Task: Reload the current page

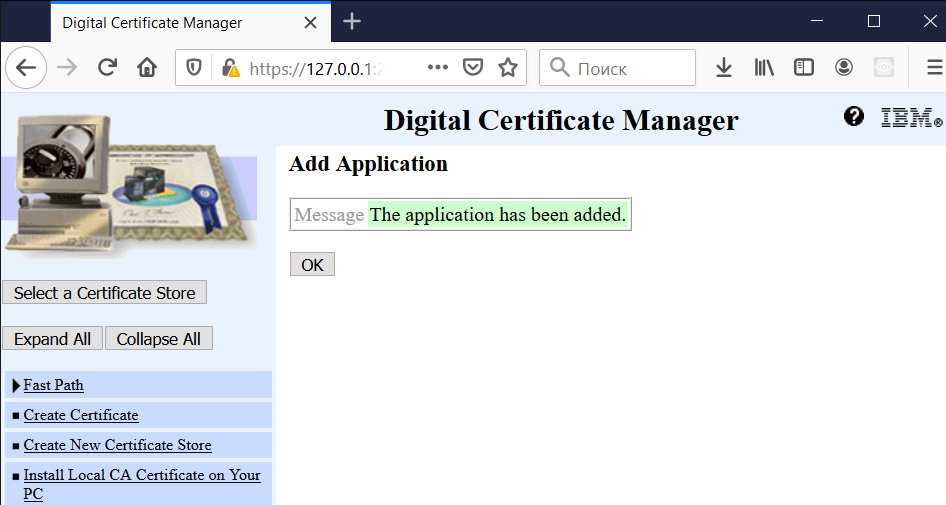Action: point(107,68)
